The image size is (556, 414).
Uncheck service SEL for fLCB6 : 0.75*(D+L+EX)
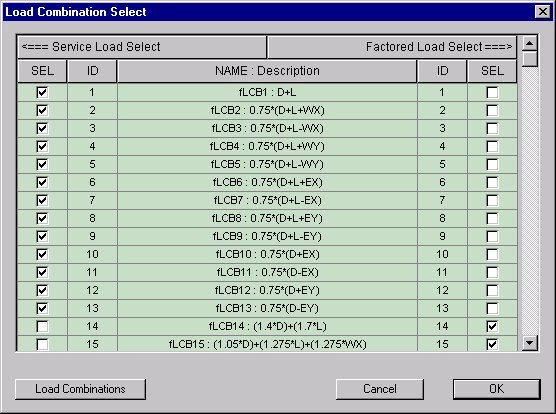pyautogui.click(x=42, y=183)
